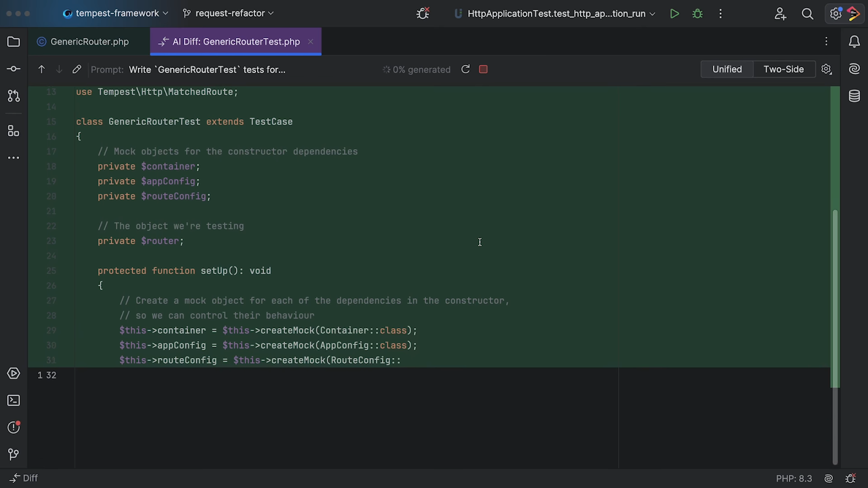Click the 'private $router;' line
868x488 pixels.
[141, 241]
